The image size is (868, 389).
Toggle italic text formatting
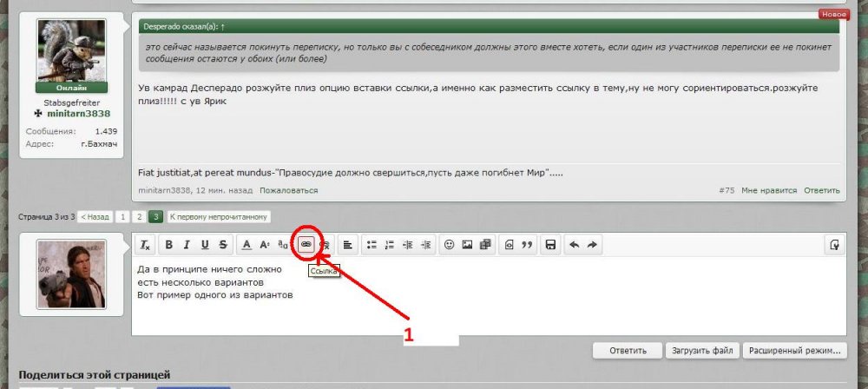click(x=187, y=245)
